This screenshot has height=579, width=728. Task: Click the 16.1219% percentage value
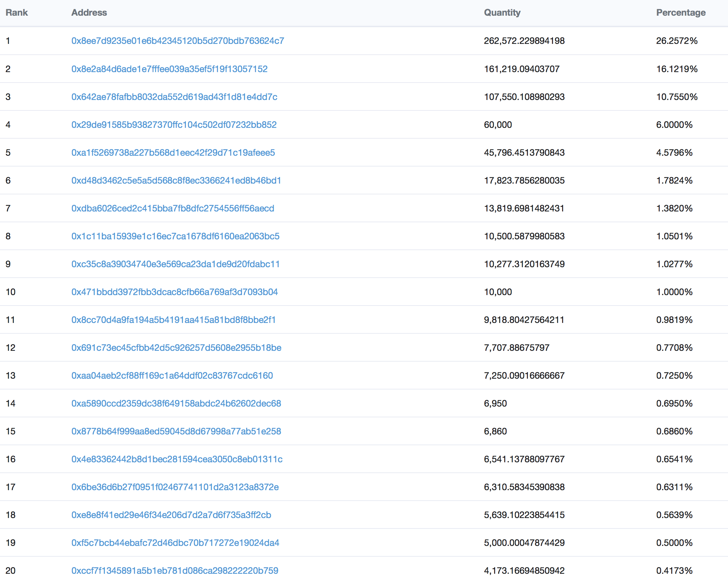(677, 69)
